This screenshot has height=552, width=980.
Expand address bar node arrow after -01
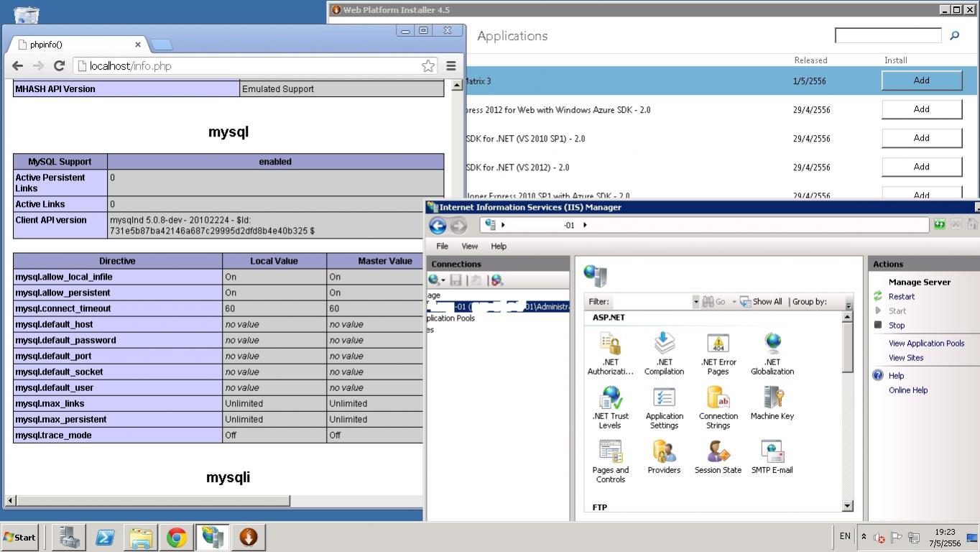[585, 225]
